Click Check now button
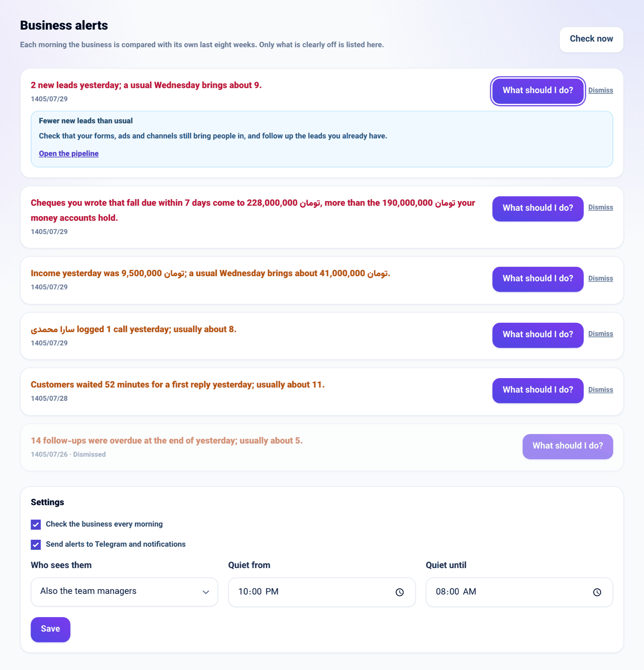Image resolution: width=644 pixels, height=670 pixels. tap(591, 39)
